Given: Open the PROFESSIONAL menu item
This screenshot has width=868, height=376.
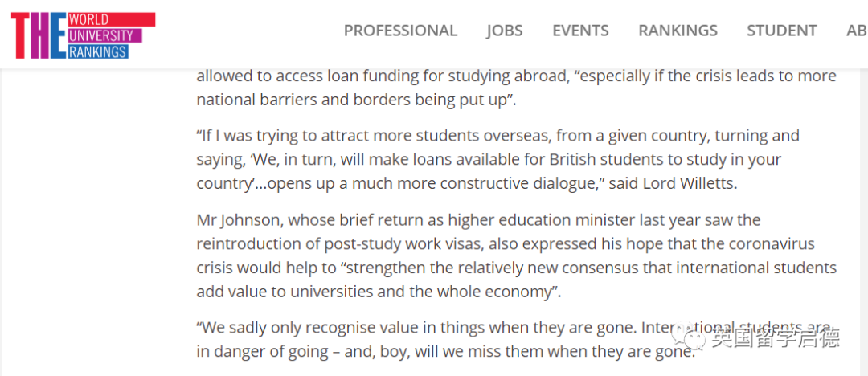Looking at the screenshot, I should [x=400, y=31].
